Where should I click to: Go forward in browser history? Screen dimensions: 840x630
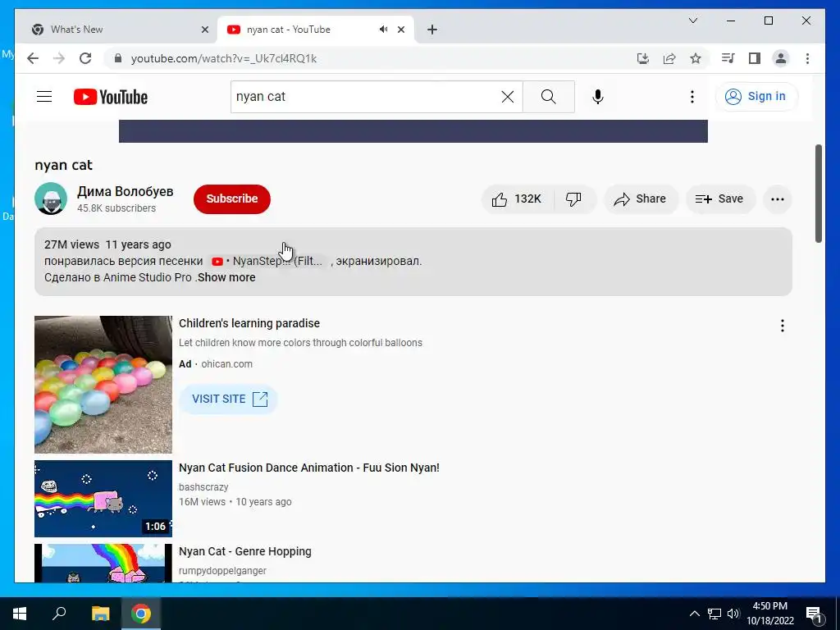click(x=59, y=58)
